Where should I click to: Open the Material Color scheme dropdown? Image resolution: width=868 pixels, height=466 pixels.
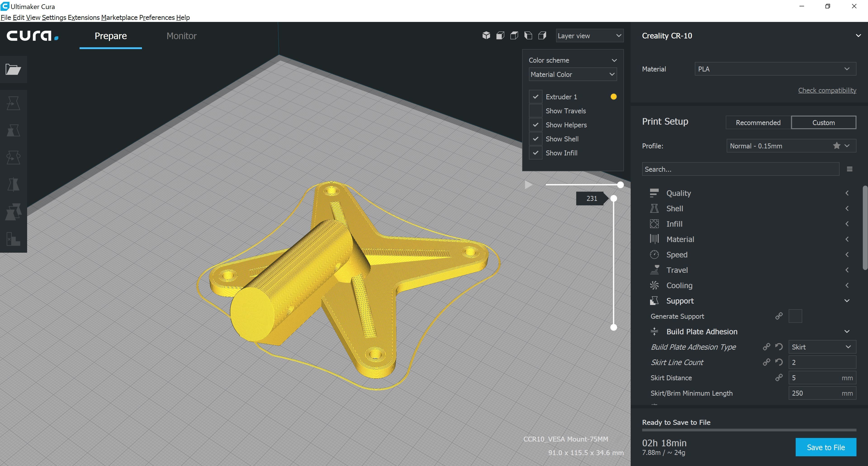[x=573, y=74]
